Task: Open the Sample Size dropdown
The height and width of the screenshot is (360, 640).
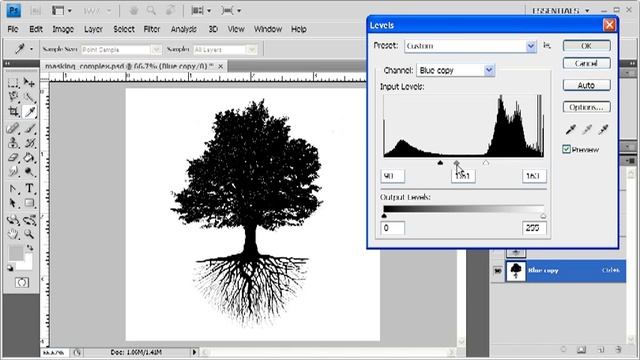Action: click(x=121, y=49)
